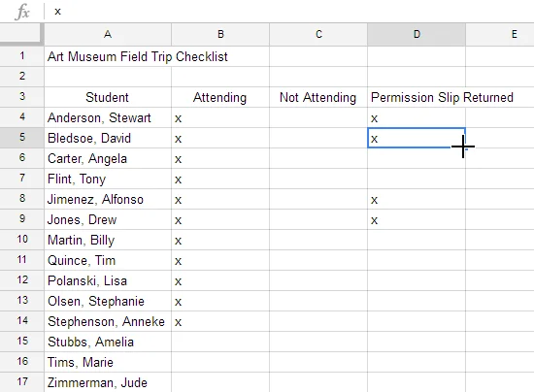Select row 10 header
This screenshot has height=392, width=534.
[x=21, y=240]
